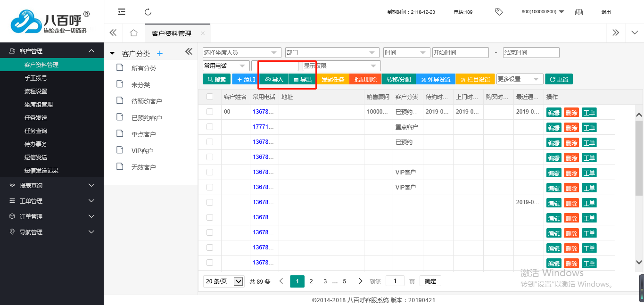Viewport: 644px width, 305px height.
Task: Click 订单管理 cube icon in sidebar
Action: coord(12,216)
